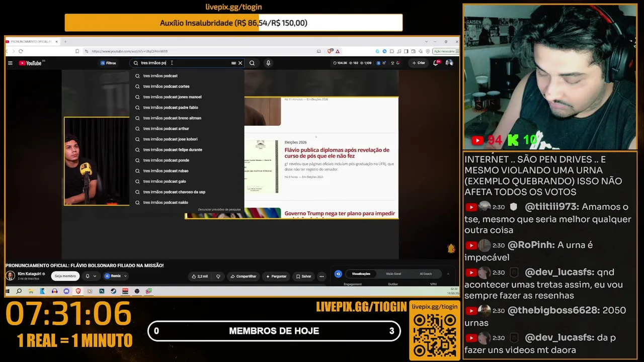This screenshot has width=644, height=362.
Task: Collapse the Visualizações stats panel chevron
Action: [448, 274]
